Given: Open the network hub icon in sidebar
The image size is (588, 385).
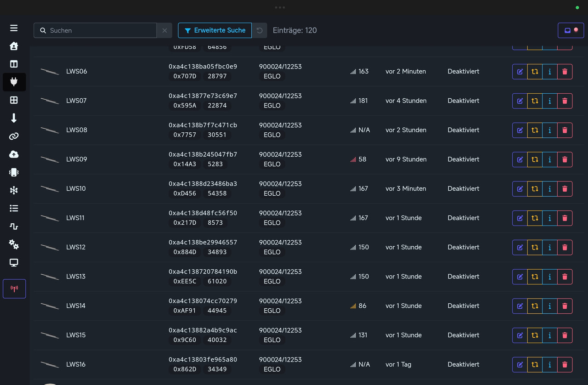Looking at the screenshot, I should pos(14,190).
